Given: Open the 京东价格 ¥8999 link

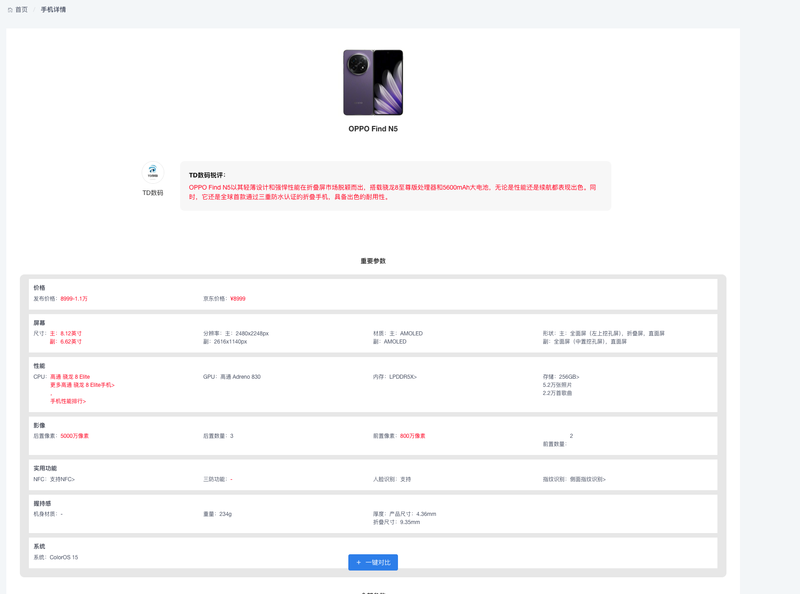Looking at the screenshot, I should 238,299.
